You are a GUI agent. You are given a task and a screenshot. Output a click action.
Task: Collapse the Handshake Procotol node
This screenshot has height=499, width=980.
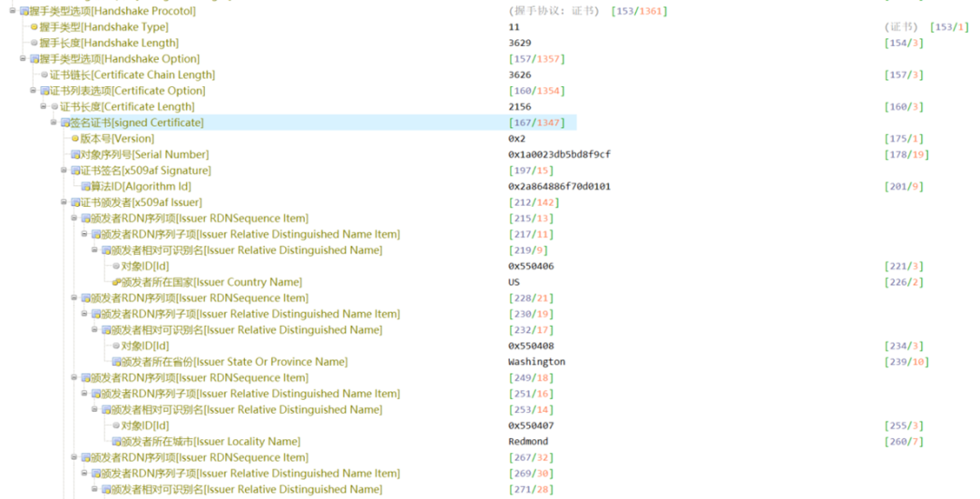pos(12,11)
